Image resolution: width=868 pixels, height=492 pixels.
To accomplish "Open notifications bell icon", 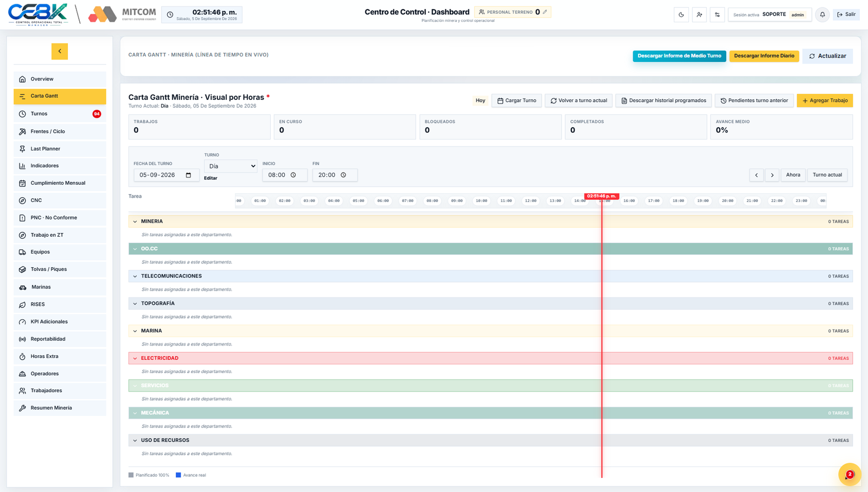I will click(822, 15).
